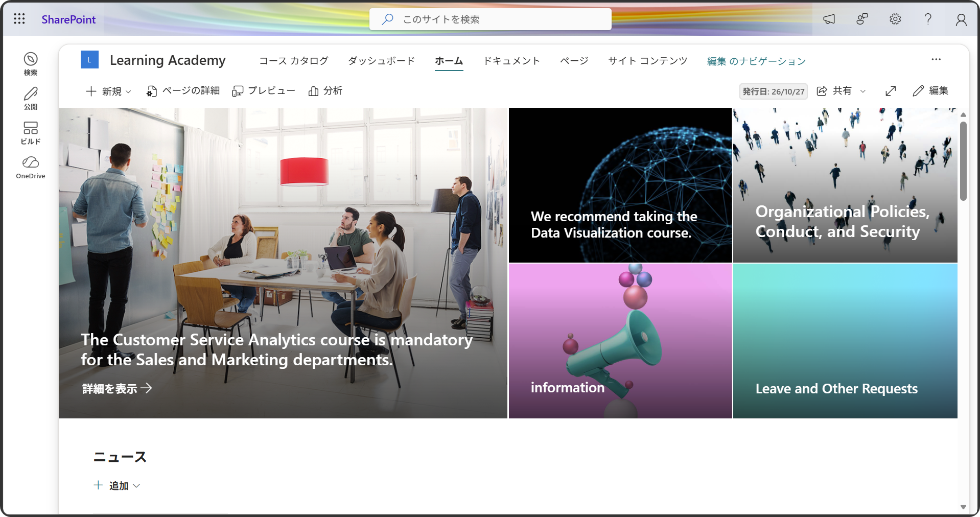Click the expand to full screen icon

pyautogui.click(x=891, y=91)
